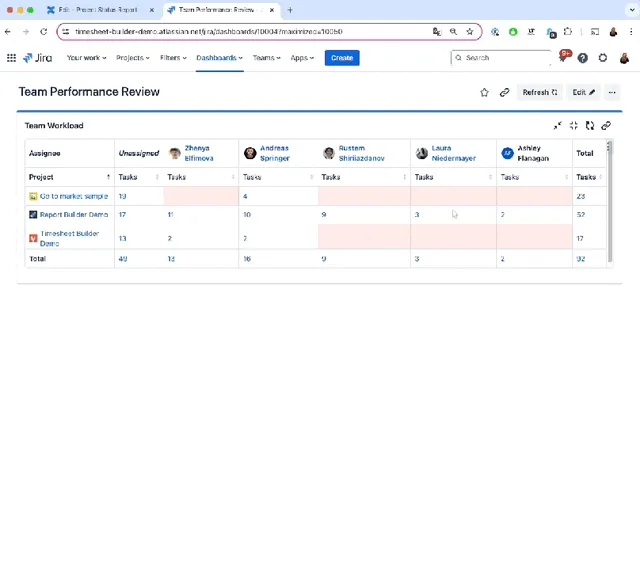Open the Go to market sample project link
640x570 pixels.
coord(74,196)
